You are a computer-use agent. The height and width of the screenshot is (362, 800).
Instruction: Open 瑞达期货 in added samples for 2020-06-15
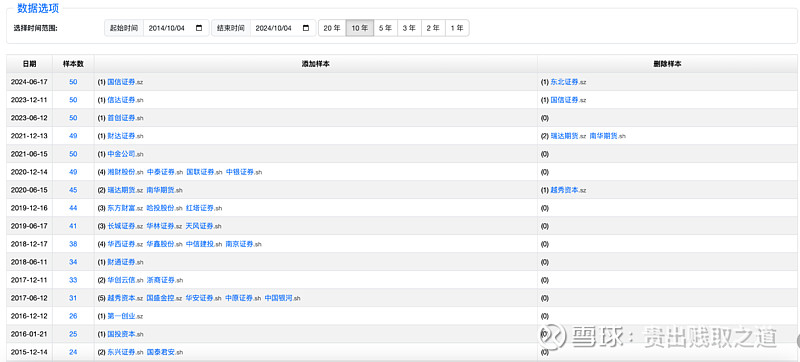[121, 190]
